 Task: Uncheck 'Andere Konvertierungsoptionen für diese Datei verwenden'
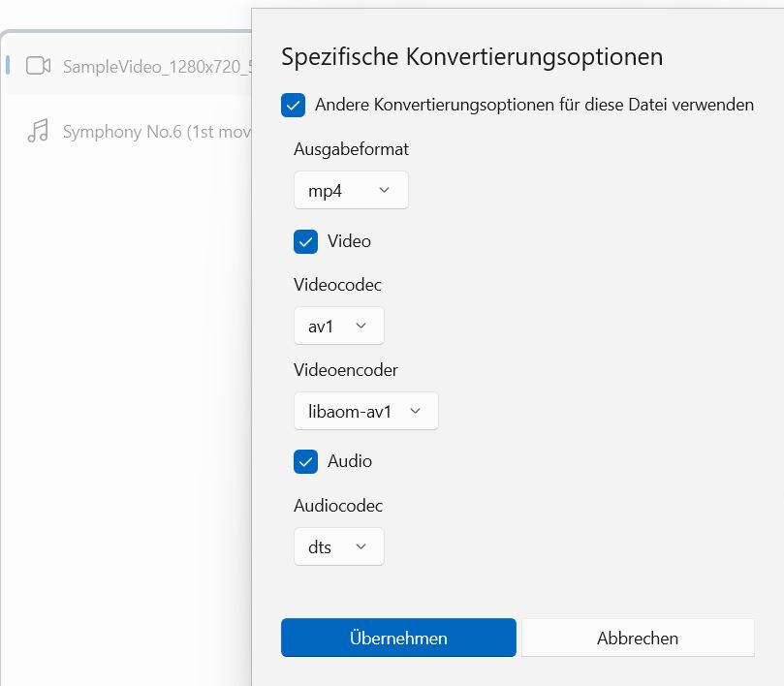294,105
